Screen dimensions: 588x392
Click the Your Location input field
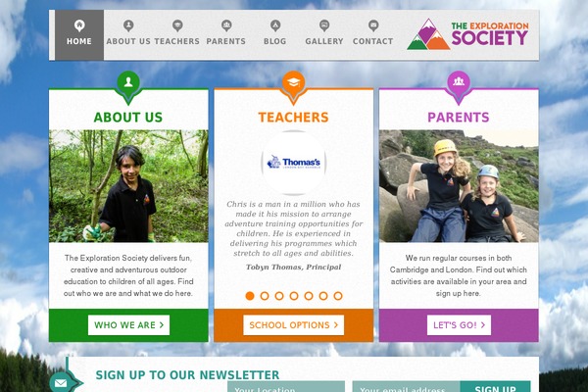click(x=286, y=387)
